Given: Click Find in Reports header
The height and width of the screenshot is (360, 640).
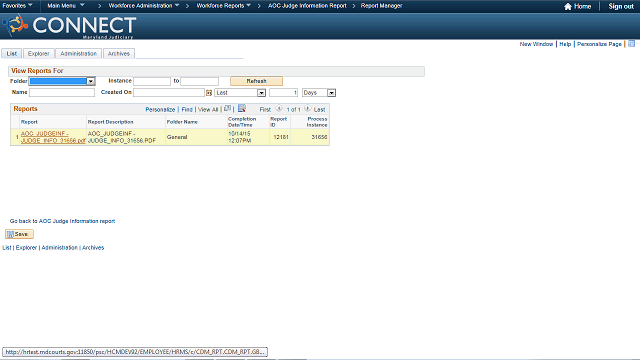Looking at the screenshot, I should coord(187,109).
